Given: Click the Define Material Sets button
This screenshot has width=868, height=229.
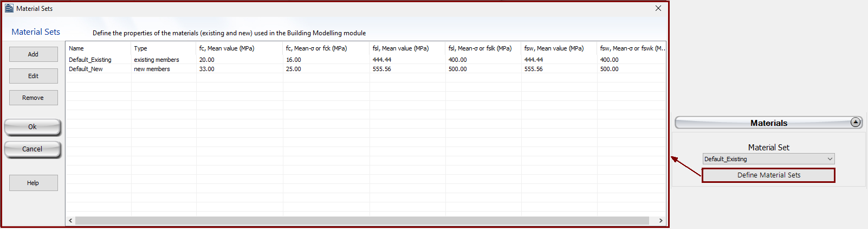Looking at the screenshot, I should [768, 175].
